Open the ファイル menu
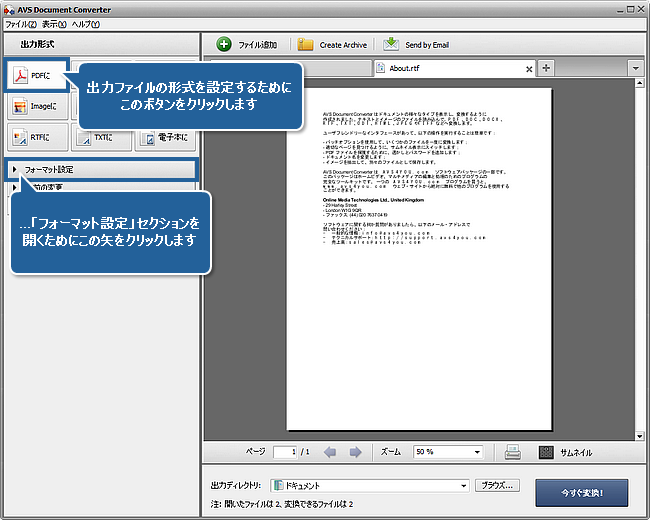 coord(21,24)
